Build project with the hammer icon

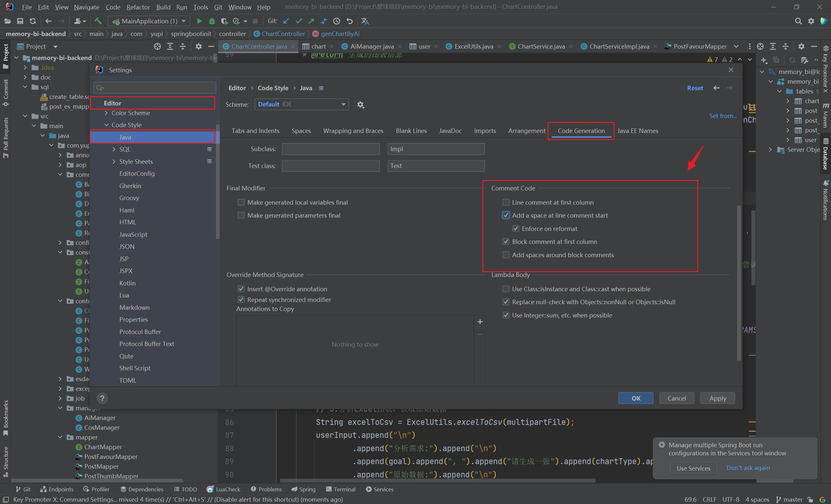pyautogui.click(x=98, y=21)
